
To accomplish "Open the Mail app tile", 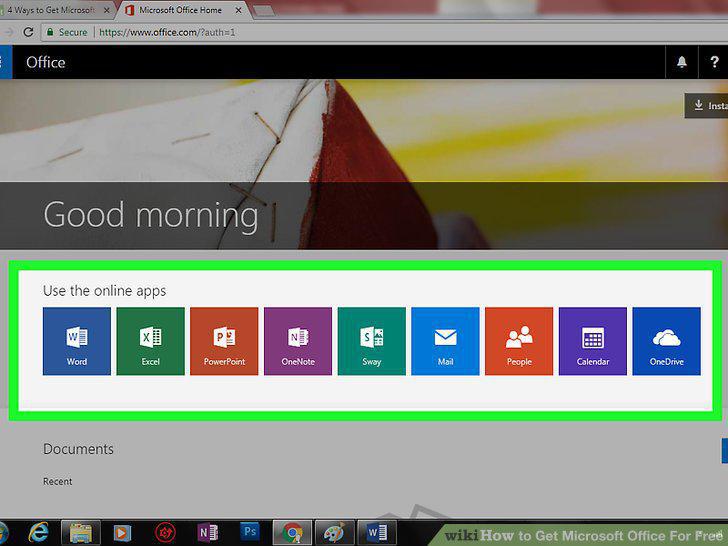I will click(x=445, y=341).
